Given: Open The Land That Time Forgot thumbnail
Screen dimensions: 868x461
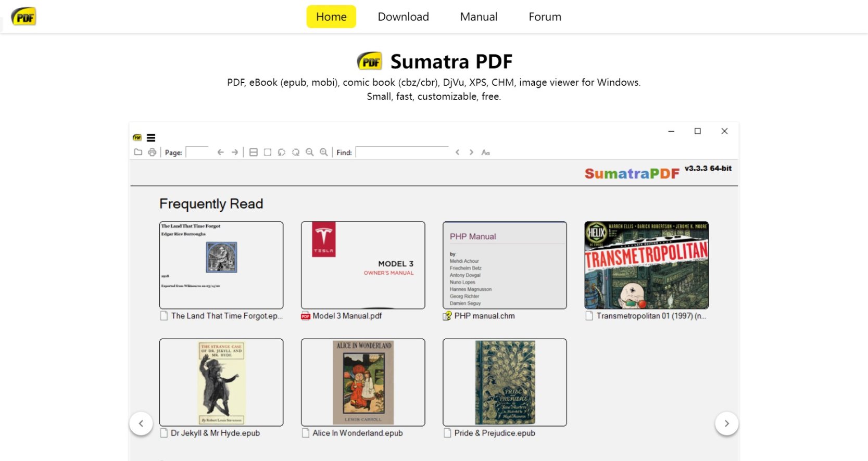Looking at the screenshot, I should (221, 265).
